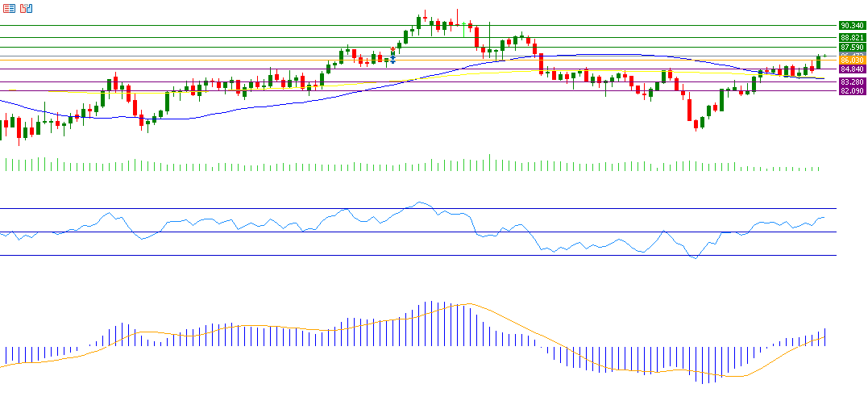
Task: Click the 88.821 green price label
Action: click(x=852, y=38)
